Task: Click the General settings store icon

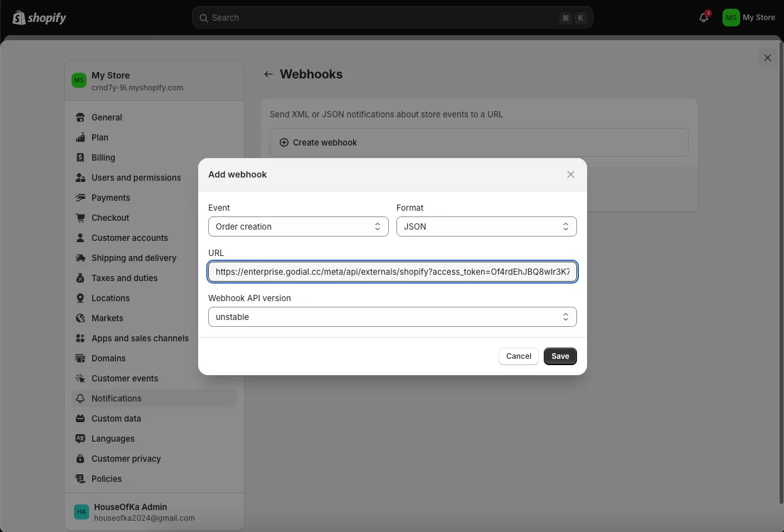Action: 80,117
